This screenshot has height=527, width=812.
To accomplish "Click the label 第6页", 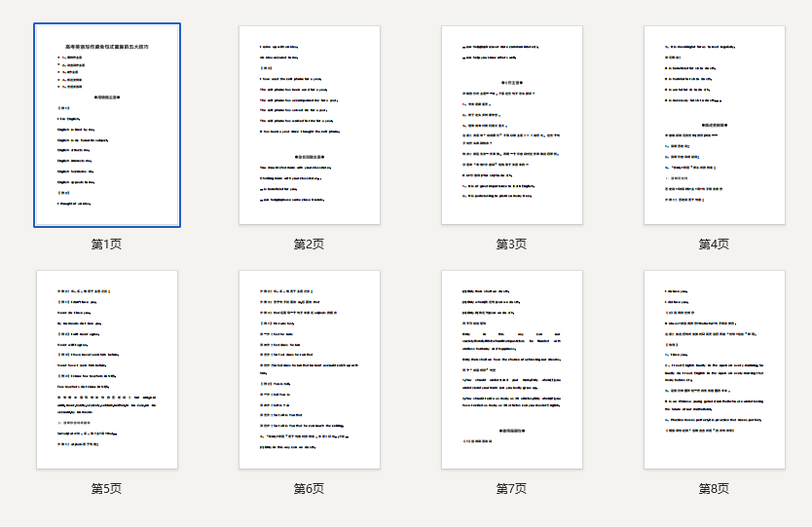I will tap(310, 489).
